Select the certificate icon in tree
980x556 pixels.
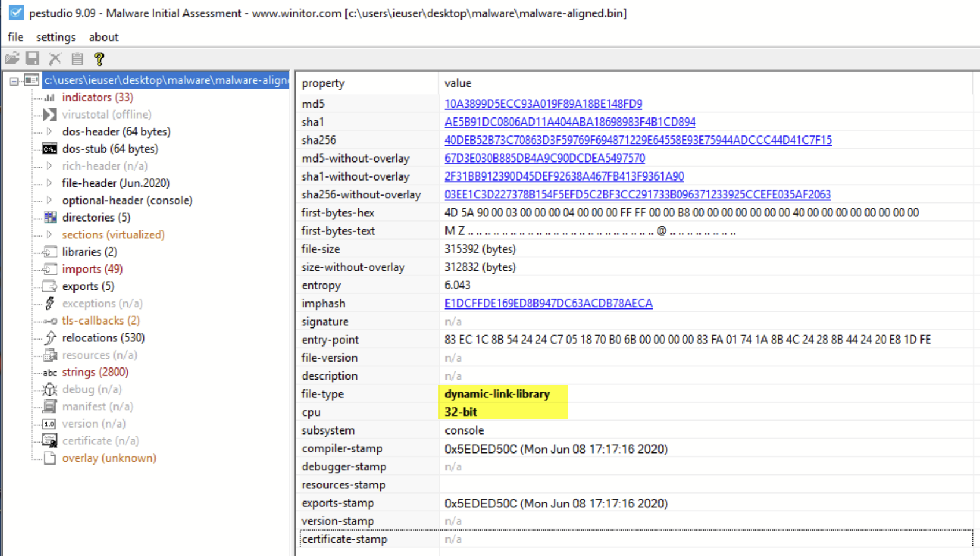pos(50,441)
